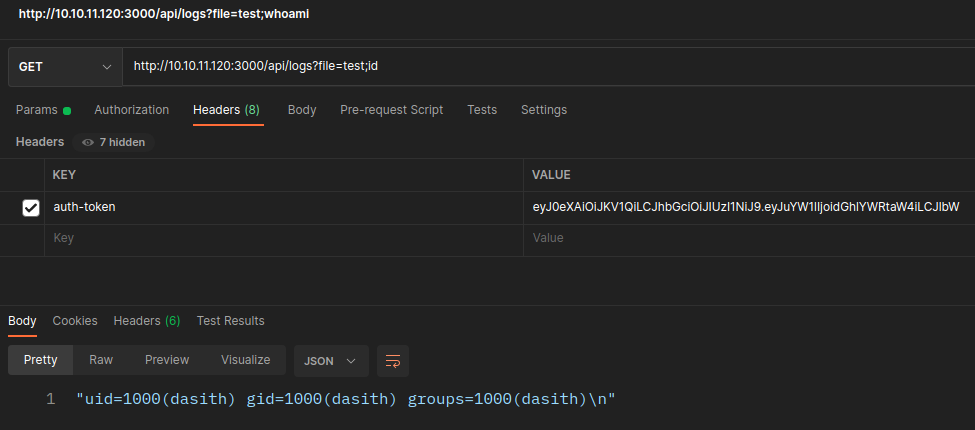Viewport: 975px width, 430px height.
Task: Open the Params tab
Action: 43,110
